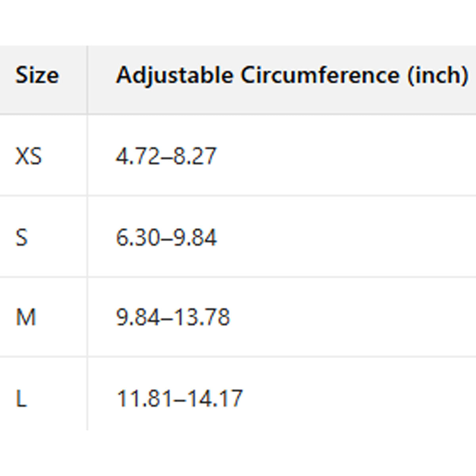Screen dimensions: 476x476
Task: Click the Adjustable Circumference (inch) header
Action: click(x=292, y=75)
